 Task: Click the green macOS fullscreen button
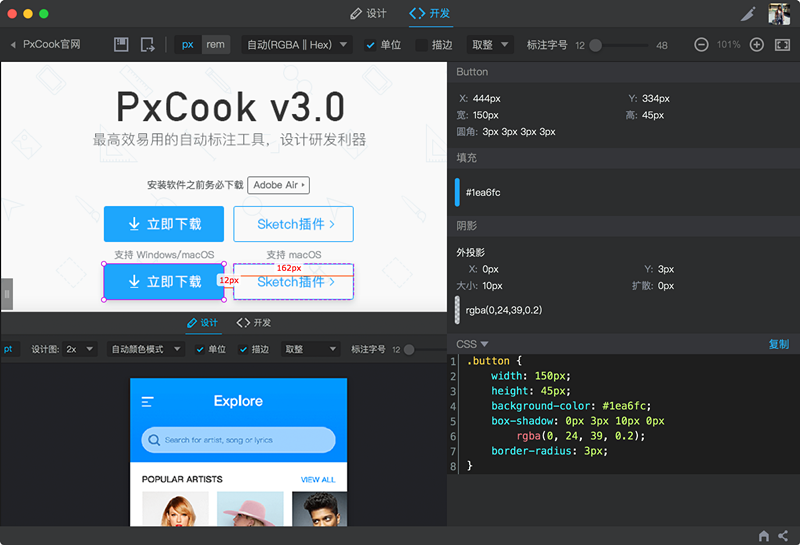coord(44,14)
